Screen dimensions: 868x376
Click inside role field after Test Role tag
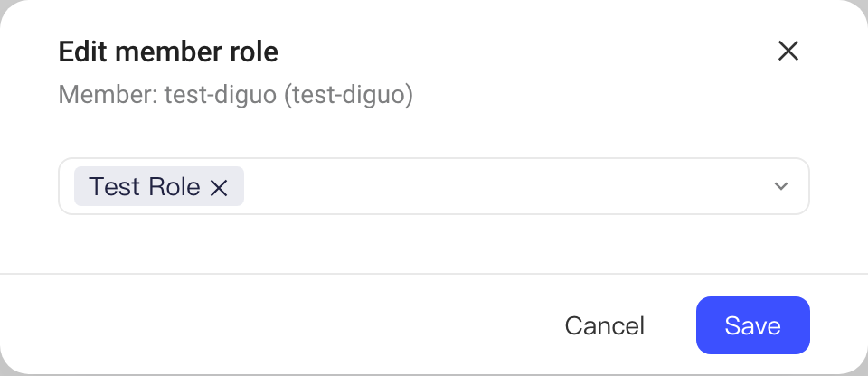(506, 186)
